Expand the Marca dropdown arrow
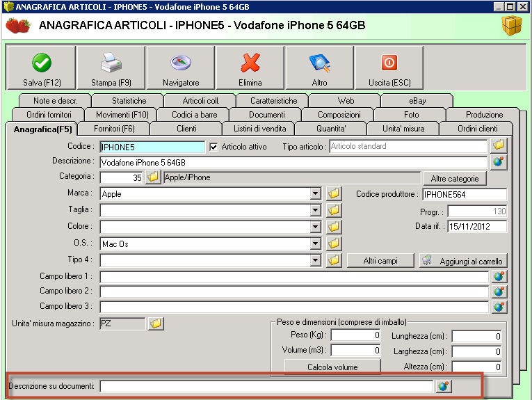This screenshot has height=400, width=532. point(315,193)
